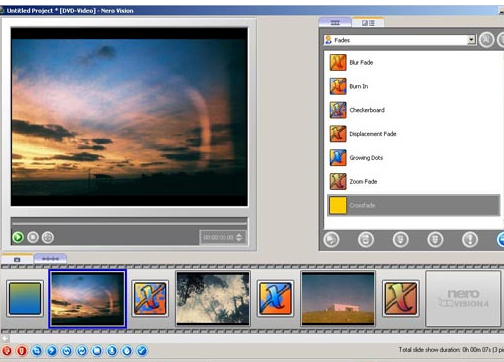Click the total slide show duration text
Screen dimensions: 504x362
[x=451, y=350]
